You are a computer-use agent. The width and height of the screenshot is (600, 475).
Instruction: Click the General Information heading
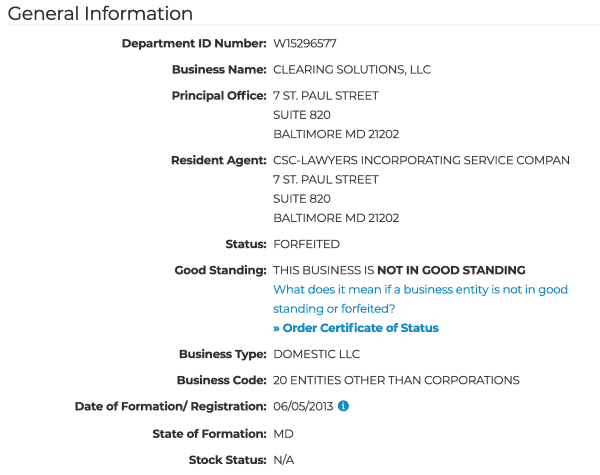[x=100, y=13]
